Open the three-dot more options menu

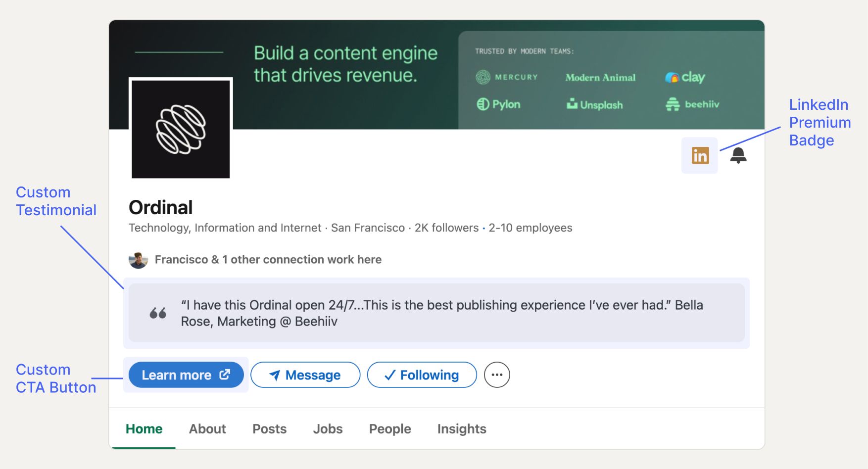497,375
